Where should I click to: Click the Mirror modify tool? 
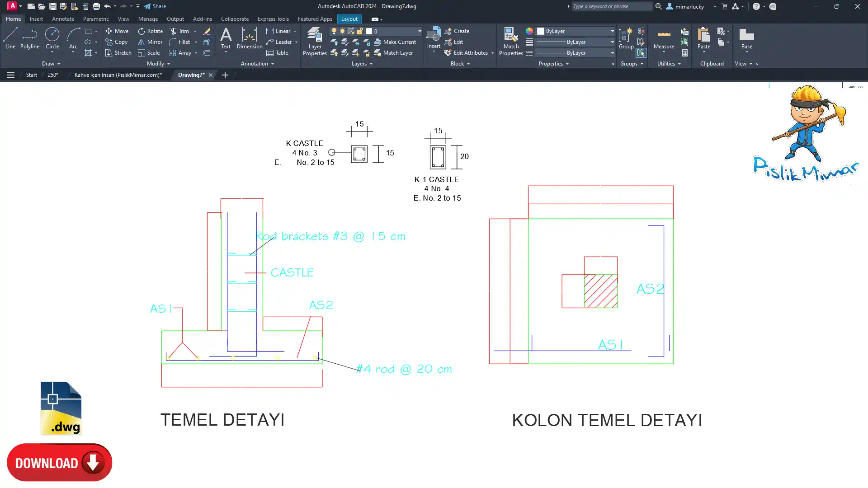150,42
